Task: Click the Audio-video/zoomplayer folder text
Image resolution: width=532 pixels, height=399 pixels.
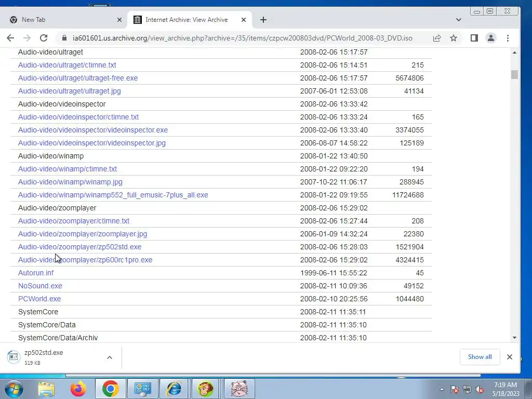Action: pos(57,208)
